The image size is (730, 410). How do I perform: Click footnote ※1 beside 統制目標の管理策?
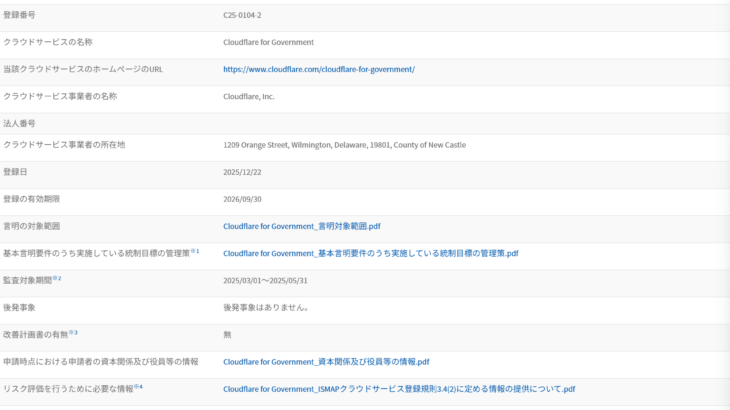pos(195,251)
